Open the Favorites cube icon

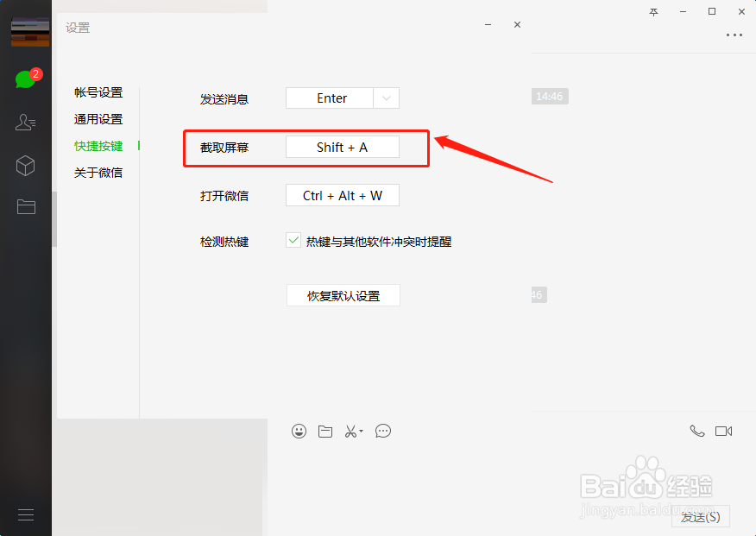pyautogui.click(x=26, y=166)
